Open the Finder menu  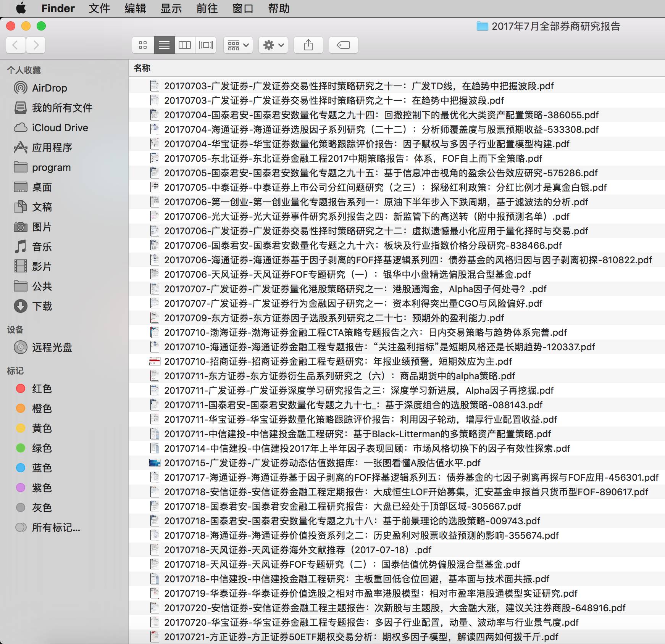(58, 8)
